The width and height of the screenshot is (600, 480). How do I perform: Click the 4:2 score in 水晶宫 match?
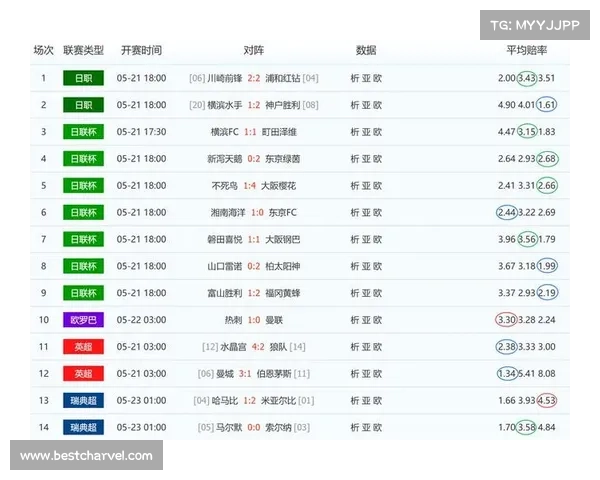point(258,347)
